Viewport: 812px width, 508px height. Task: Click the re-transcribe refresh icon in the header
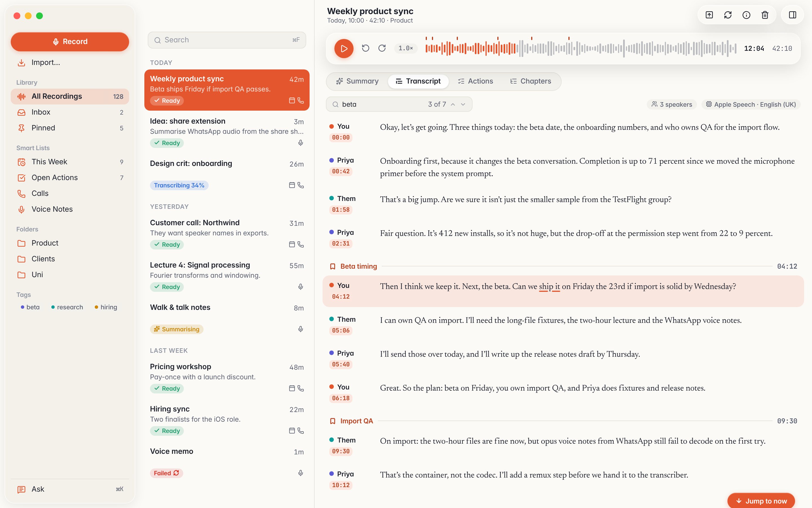coord(728,15)
